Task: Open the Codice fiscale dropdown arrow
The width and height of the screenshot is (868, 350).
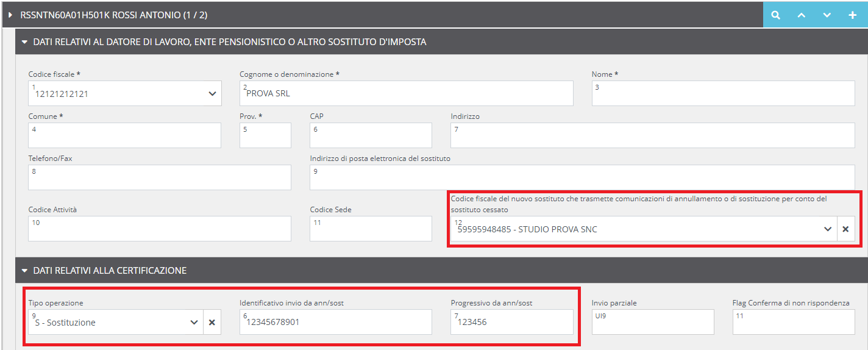Action: click(212, 94)
